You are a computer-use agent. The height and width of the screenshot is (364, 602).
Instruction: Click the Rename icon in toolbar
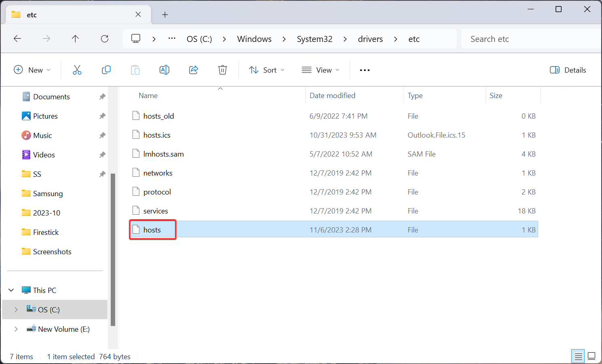pos(164,70)
